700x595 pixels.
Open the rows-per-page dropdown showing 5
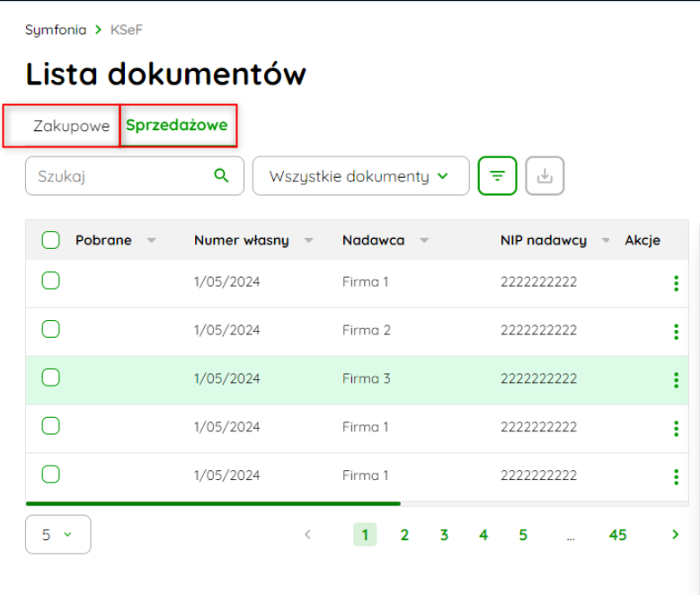coord(58,535)
